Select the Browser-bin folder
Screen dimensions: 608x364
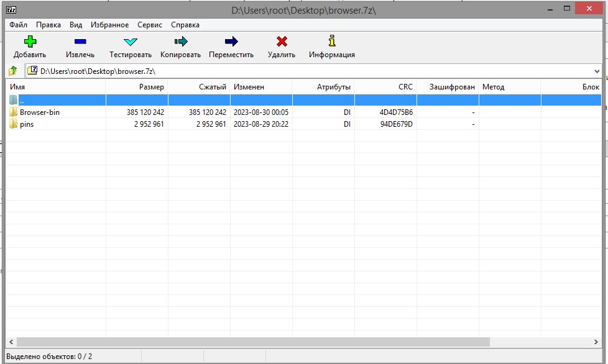(39, 112)
